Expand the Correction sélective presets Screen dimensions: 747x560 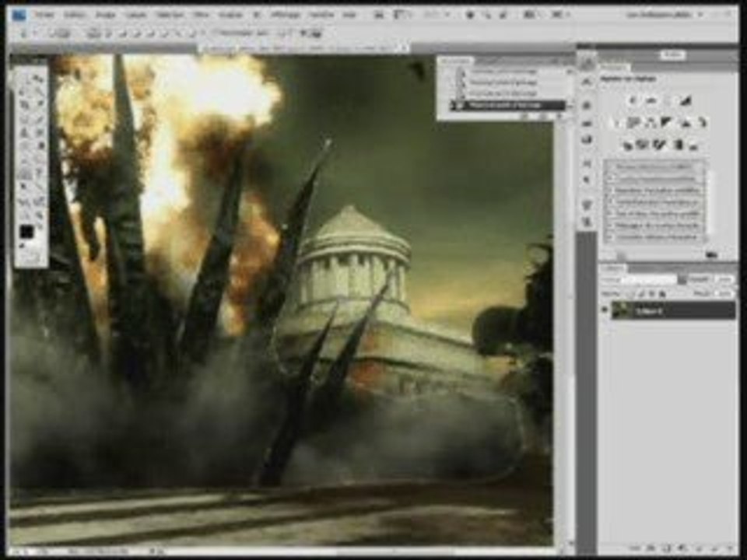[x=610, y=236]
